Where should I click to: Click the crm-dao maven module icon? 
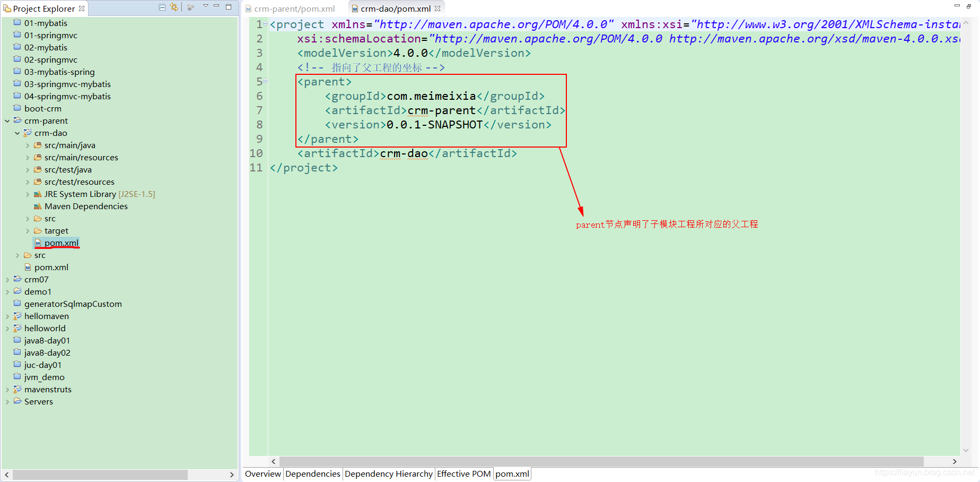[28, 133]
